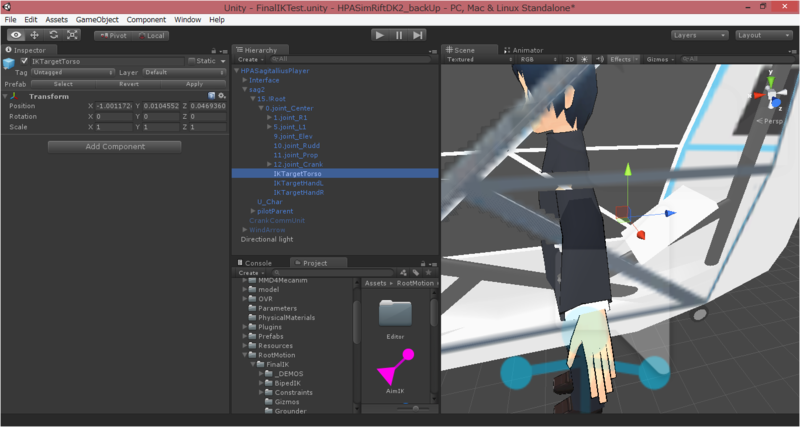
Task: Click the scene orientation gizmo Y axis cone
Action: [x=771, y=81]
